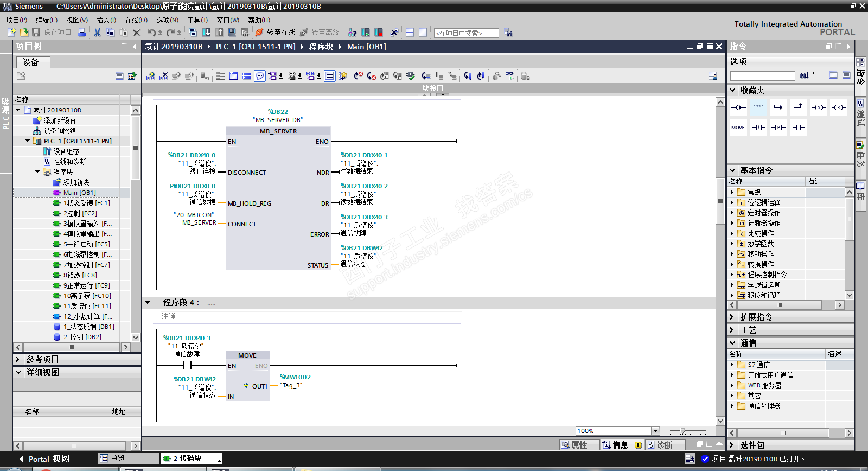
Task: Open 设备和网络 in project tree
Action: coord(60,131)
